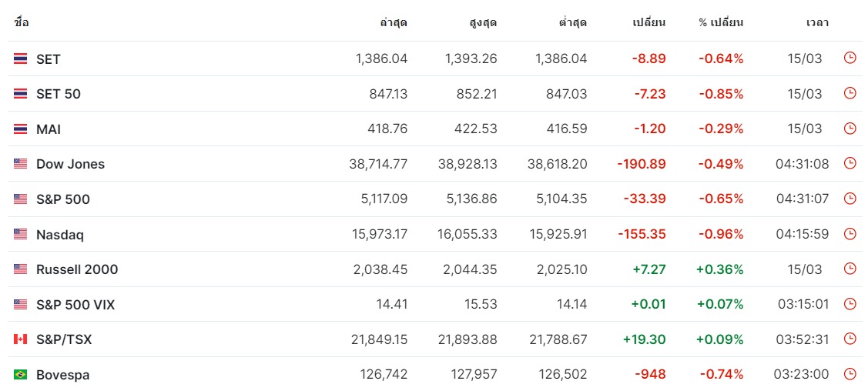Viewport: 868px width, 391px height.
Task: Click the Brazilian flag beside Bovespa
Action: [x=21, y=374]
